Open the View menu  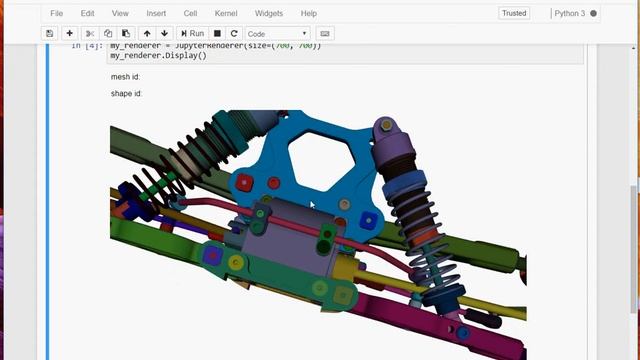coord(120,13)
